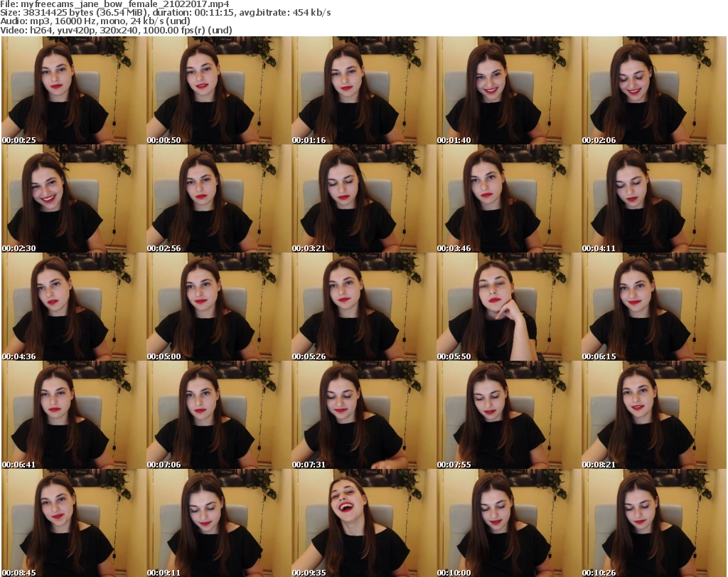The image size is (728, 577).
Task: Open the frame stamped 00:02:30
Action: 74,198
